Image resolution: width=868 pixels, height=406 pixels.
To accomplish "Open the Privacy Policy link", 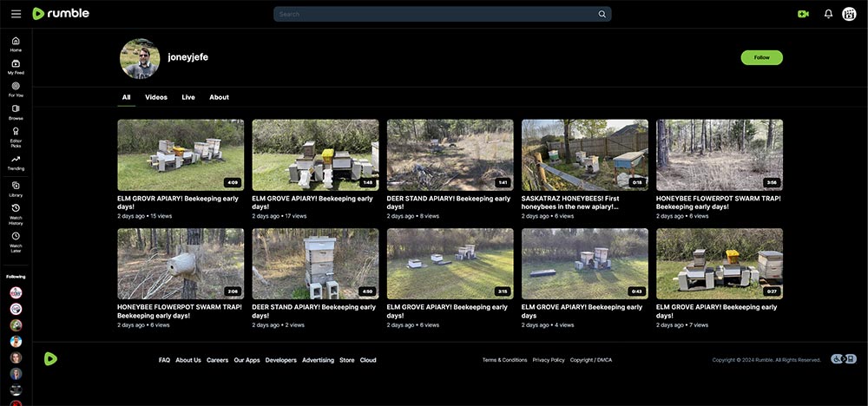I will [x=549, y=360].
